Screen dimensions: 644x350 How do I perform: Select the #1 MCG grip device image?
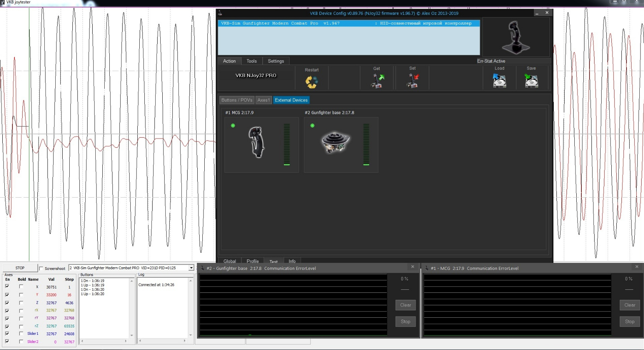point(256,142)
